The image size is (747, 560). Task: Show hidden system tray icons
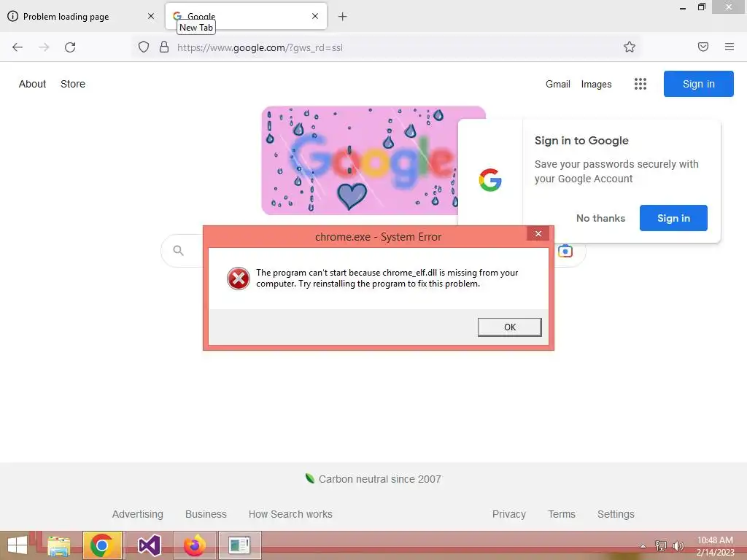[643, 546]
